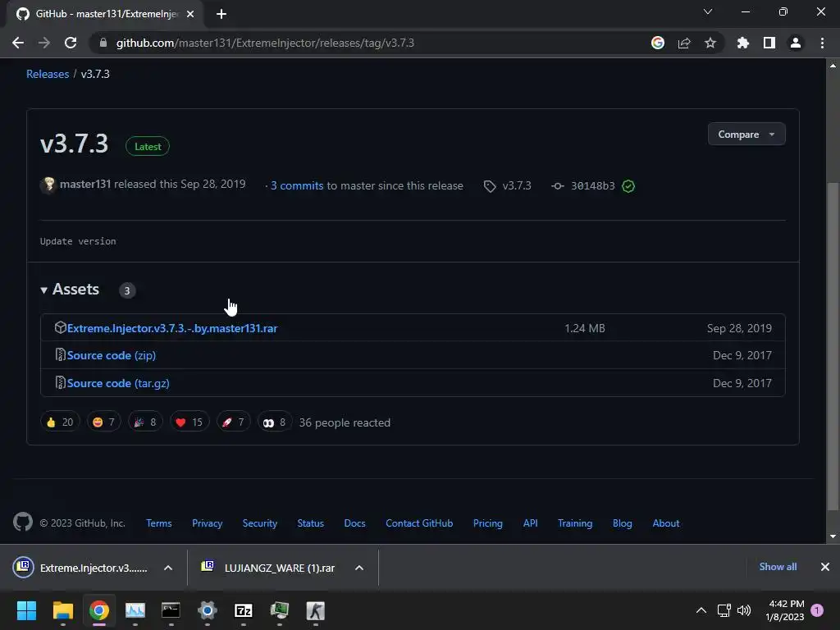Open the API footer link

[531, 523]
